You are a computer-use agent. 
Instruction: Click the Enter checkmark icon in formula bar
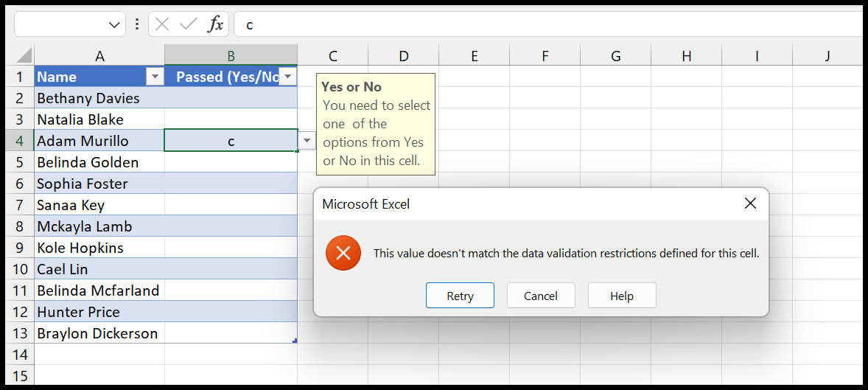(188, 24)
